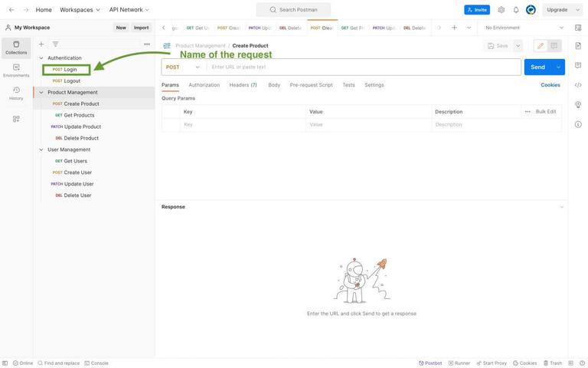Switch to the Tests tab

[x=348, y=85]
